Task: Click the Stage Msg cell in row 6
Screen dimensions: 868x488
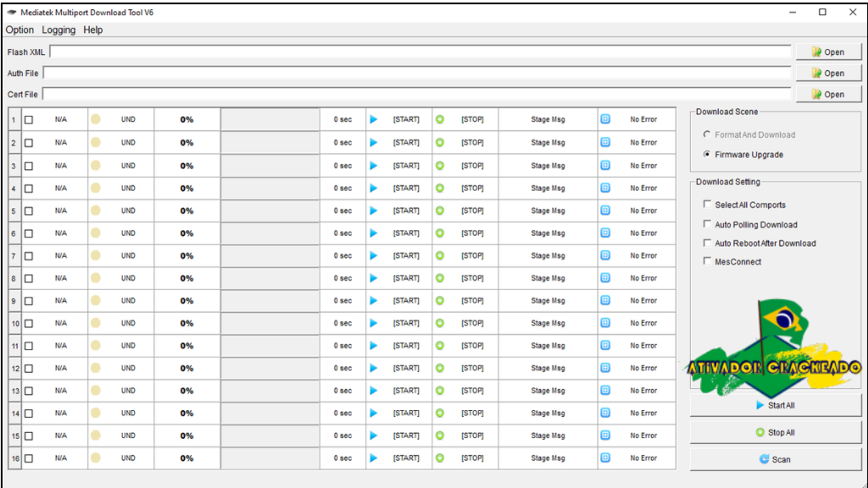Action: pos(548,234)
